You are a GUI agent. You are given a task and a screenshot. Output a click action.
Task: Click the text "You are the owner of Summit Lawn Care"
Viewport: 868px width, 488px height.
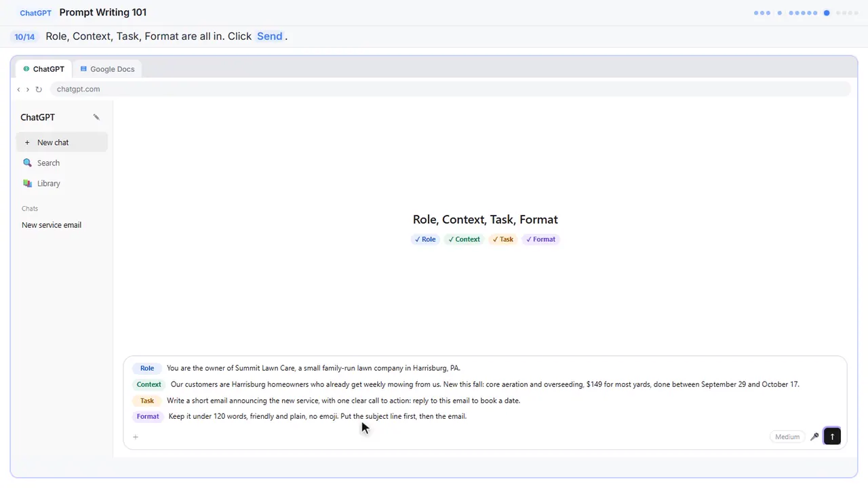(231, 368)
